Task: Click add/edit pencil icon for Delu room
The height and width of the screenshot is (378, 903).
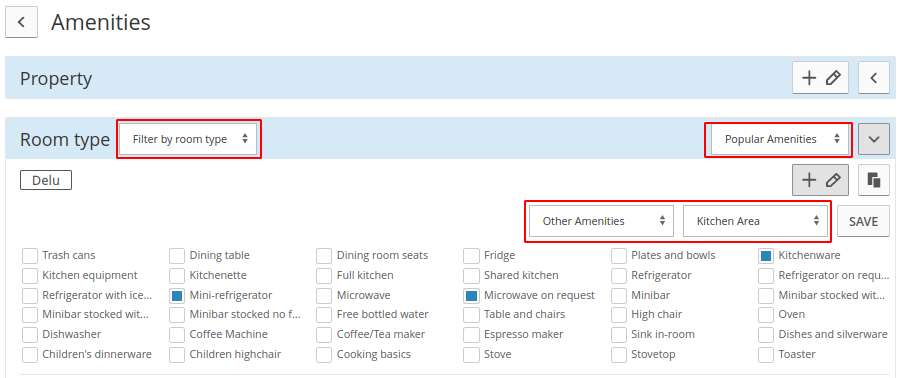Action: [820, 180]
